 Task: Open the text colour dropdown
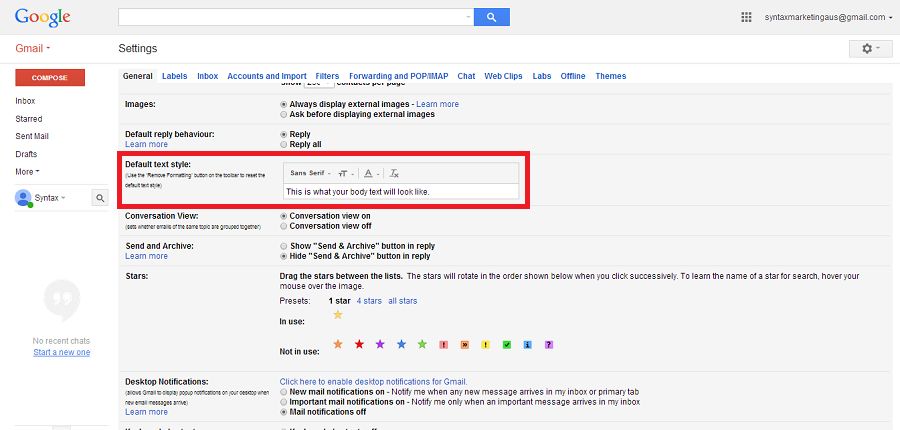pyautogui.click(x=372, y=173)
